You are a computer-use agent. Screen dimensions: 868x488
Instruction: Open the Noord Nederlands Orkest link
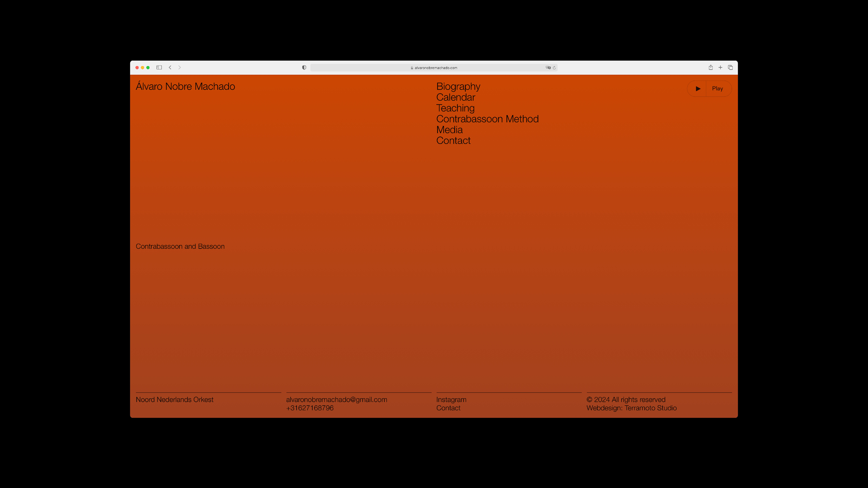click(175, 399)
